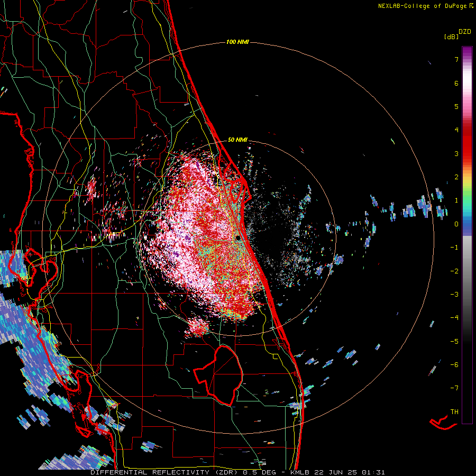Click the positive 1 value on the dB scale
This screenshot has height=476, width=476.
point(456,200)
